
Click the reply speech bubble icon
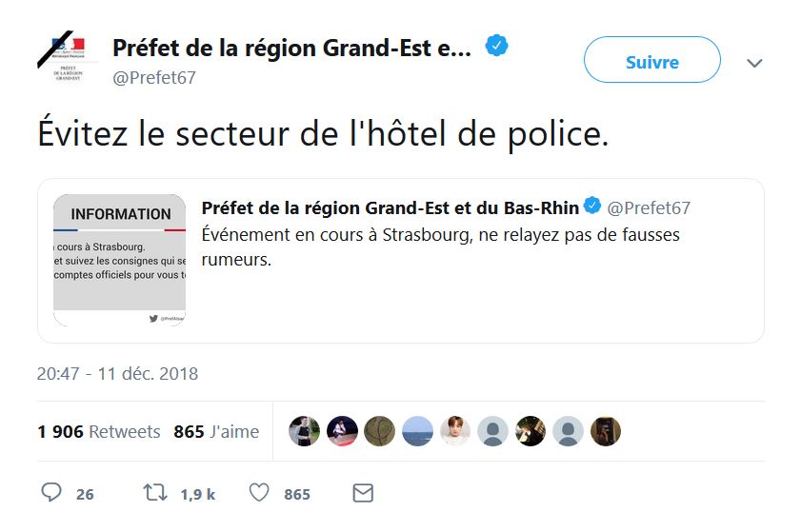click(x=51, y=493)
